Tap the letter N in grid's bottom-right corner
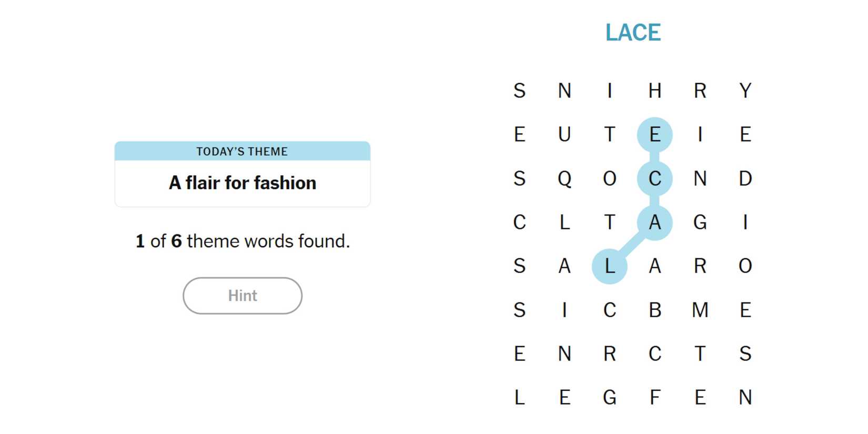Viewport: 868px width, 434px height. click(745, 398)
